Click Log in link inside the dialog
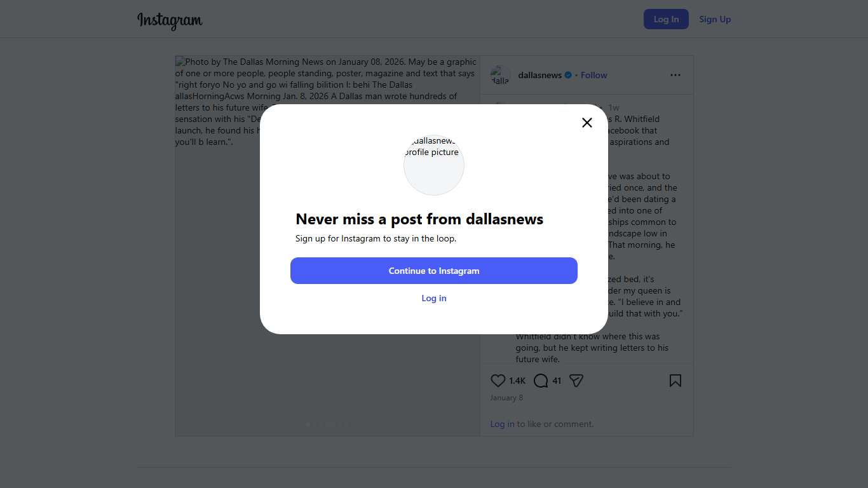 (x=434, y=298)
